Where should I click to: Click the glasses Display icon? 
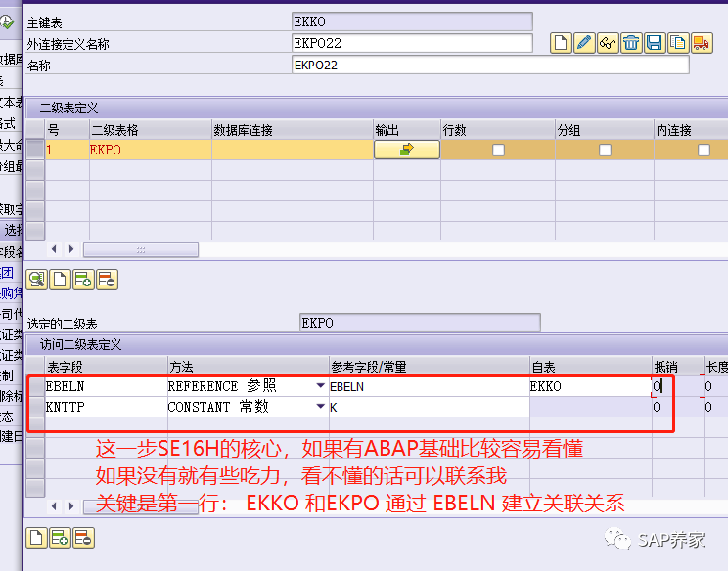tap(608, 44)
